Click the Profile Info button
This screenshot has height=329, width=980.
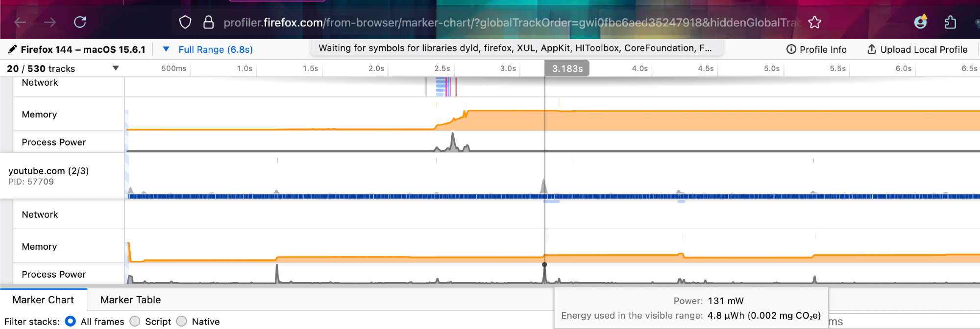click(x=816, y=49)
